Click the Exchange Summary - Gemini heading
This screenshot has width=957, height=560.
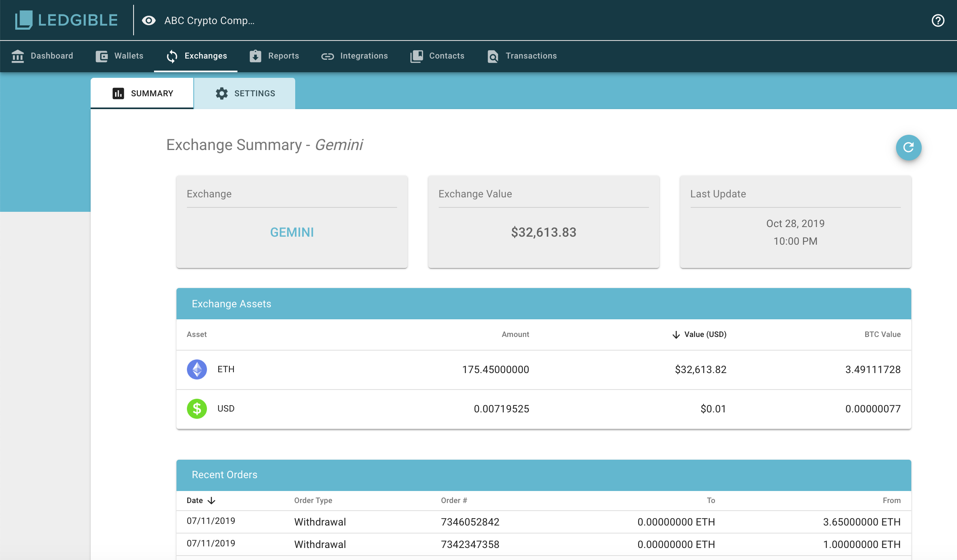tap(265, 145)
